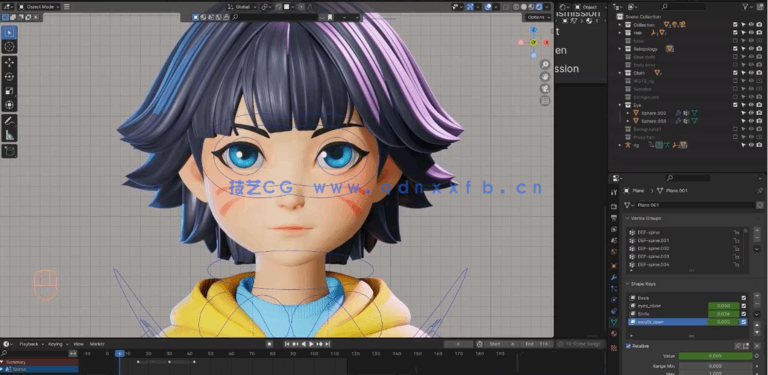Select the Summary channel in timeline
Image resolution: width=768 pixels, height=375 pixels.
click(39, 362)
